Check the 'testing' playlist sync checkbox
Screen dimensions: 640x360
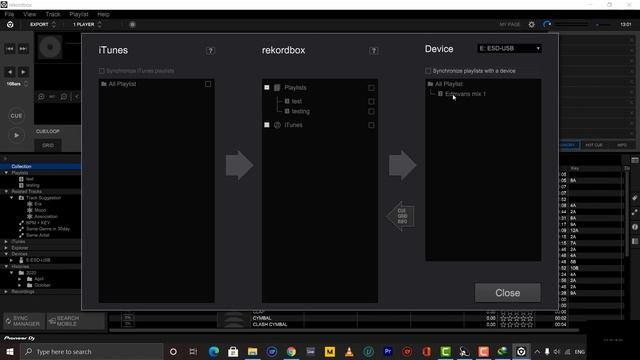(371, 111)
